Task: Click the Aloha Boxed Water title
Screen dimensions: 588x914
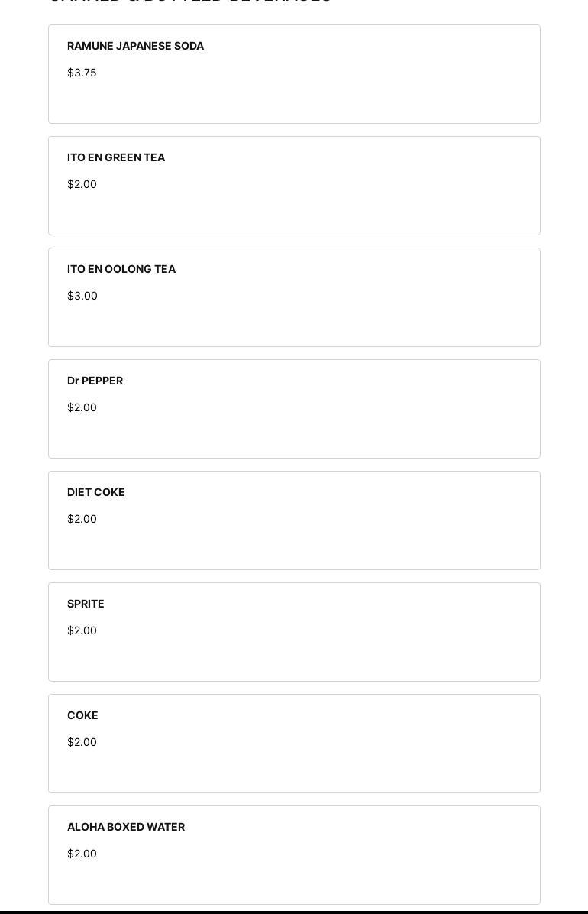Action: pos(126,827)
